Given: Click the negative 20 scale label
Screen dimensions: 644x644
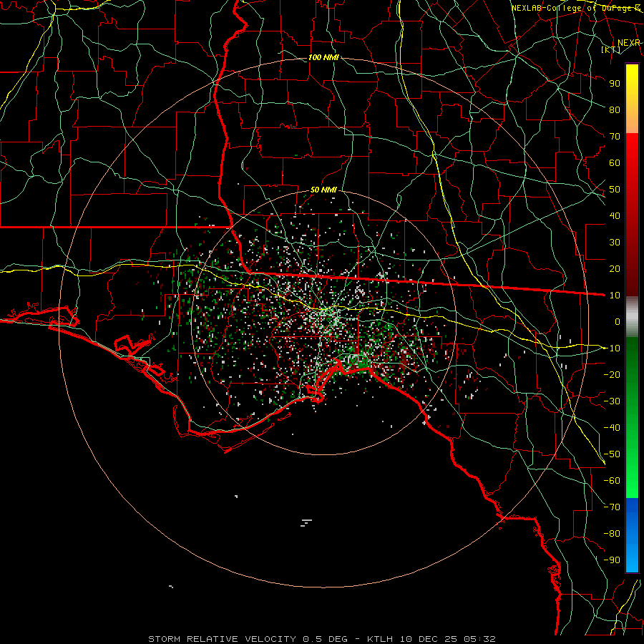Looking at the screenshot, I should pyautogui.click(x=612, y=374).
